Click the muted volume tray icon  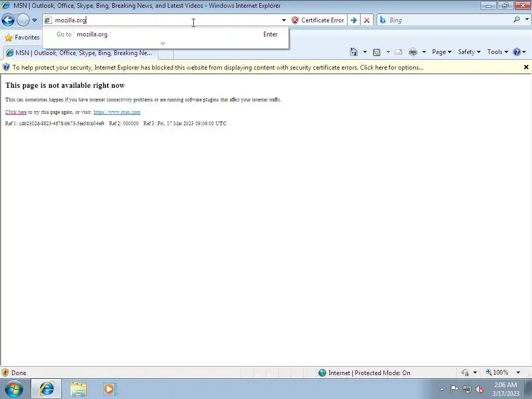480,389
